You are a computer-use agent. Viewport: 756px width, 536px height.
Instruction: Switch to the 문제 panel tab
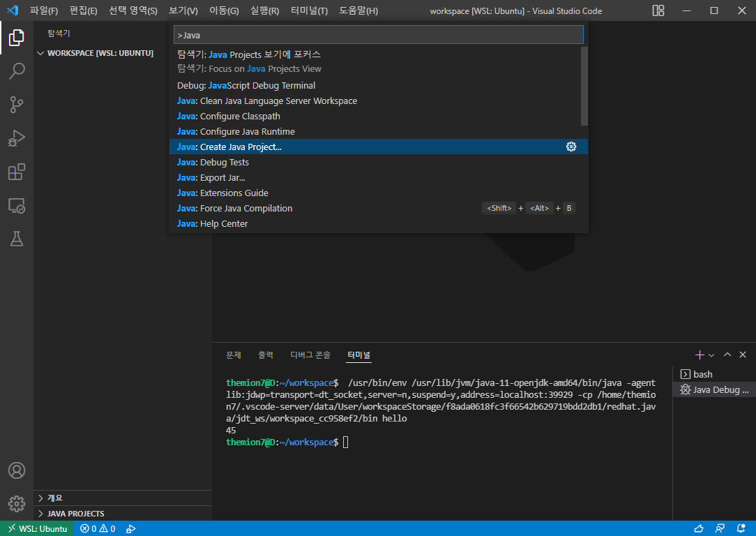coord(234,355)
